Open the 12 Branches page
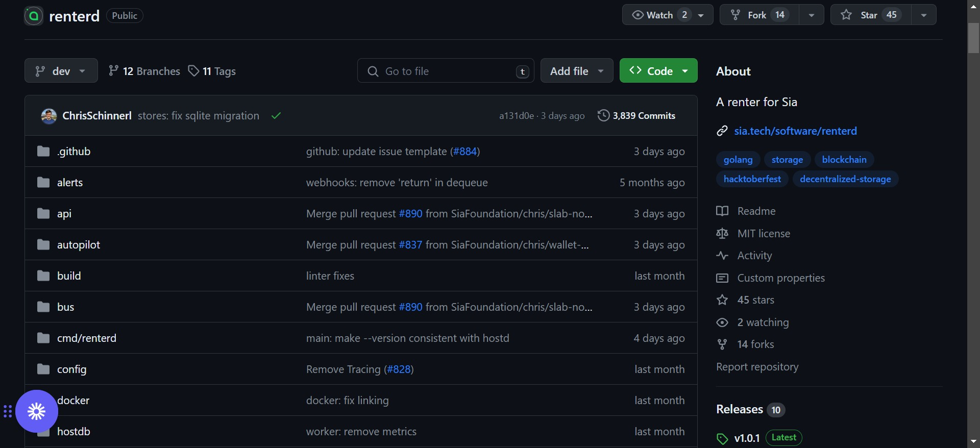 pyautogui.click(x=144, y=71)
